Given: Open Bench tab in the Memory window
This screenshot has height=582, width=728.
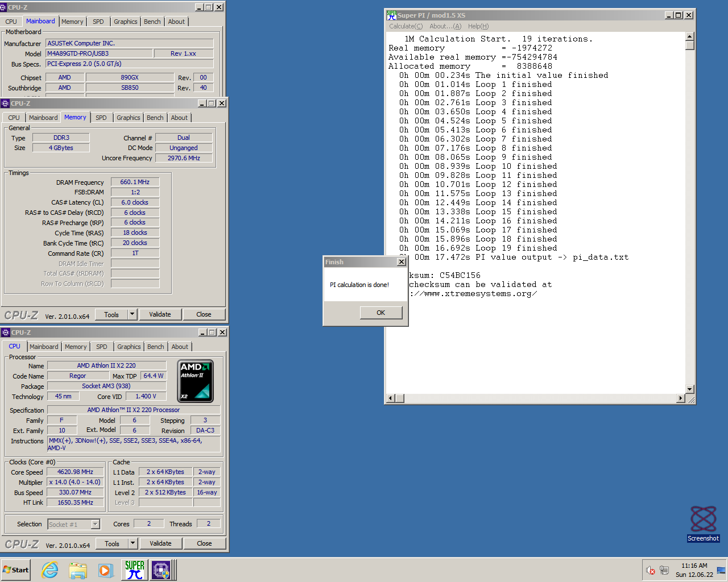Looking at the screenshot, I should click(x=155, y=118).
